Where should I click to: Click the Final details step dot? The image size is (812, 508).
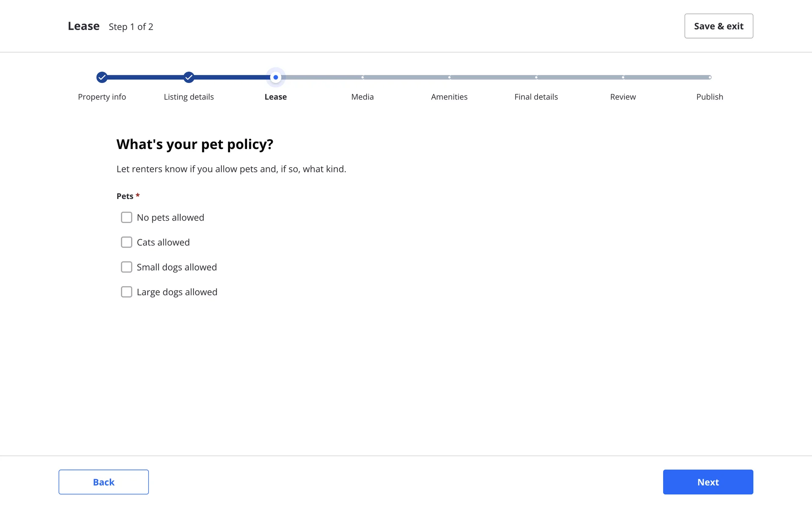[x=536, y=77]
